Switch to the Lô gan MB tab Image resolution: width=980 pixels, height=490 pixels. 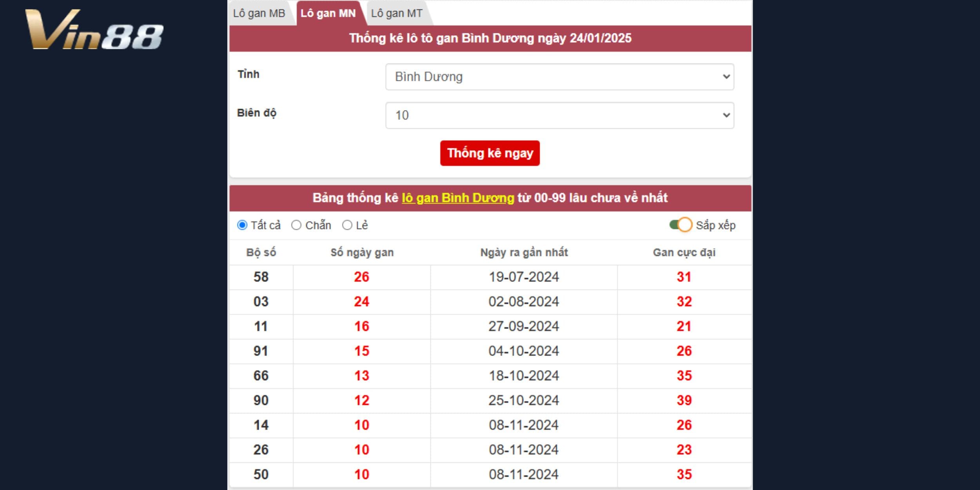coord(259,13)
